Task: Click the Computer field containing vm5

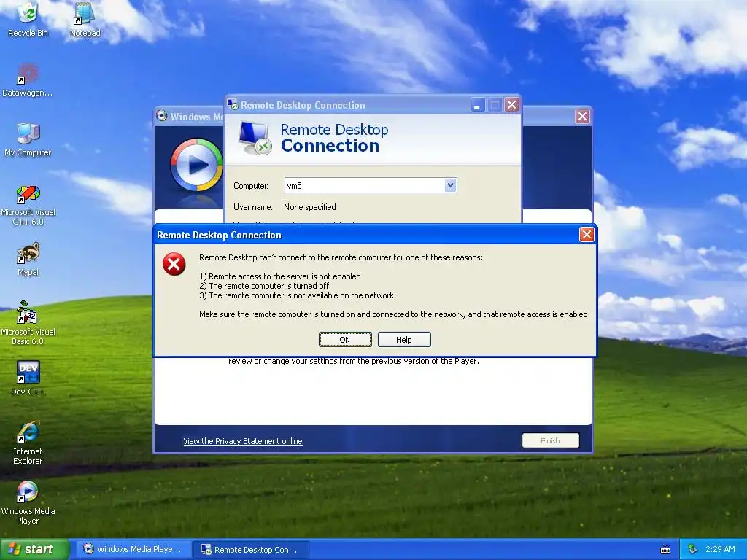Action: [370, 185]
